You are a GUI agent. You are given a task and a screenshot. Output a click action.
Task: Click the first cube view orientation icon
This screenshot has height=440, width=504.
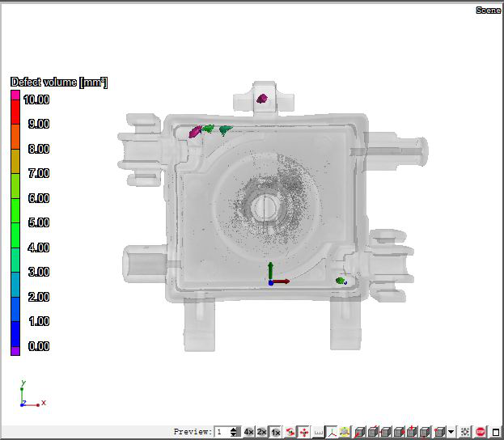tap(360, 432)
